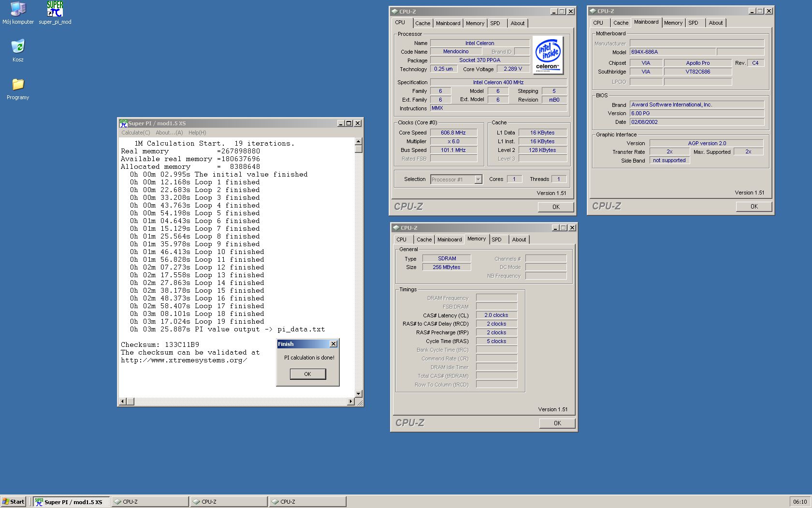Switch to CPU tab in Mainboard window
The height and width of the screenshot is (508, 812).
pos(598,23)
